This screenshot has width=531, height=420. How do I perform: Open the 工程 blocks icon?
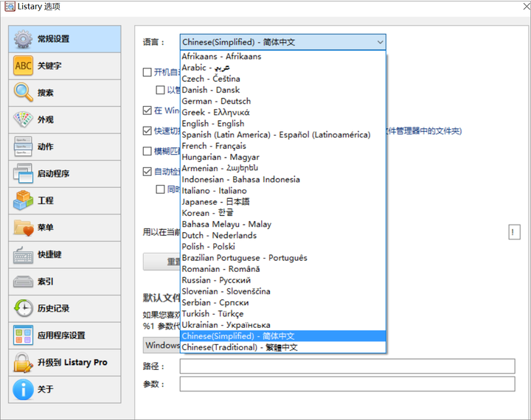pyautogui.click(x=23, y=200)
